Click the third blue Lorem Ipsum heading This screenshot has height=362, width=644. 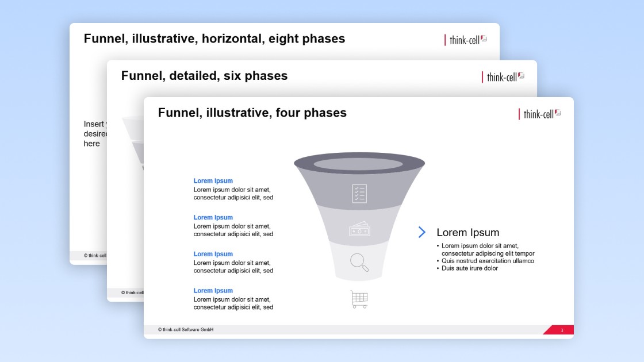(x=213, y=254)
